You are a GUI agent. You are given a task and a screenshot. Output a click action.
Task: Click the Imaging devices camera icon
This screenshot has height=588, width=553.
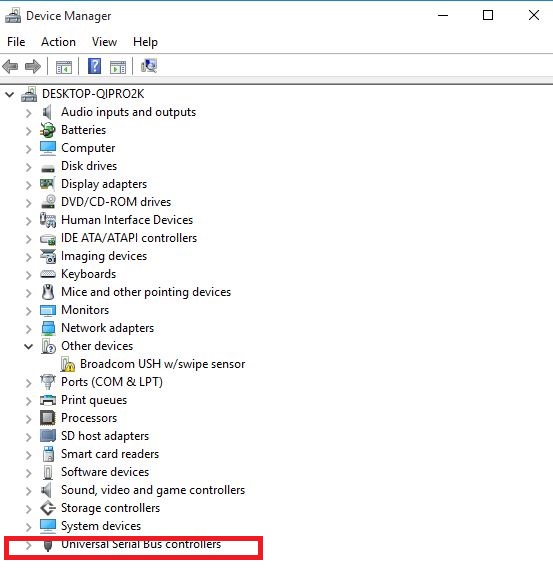pos(48,256)
